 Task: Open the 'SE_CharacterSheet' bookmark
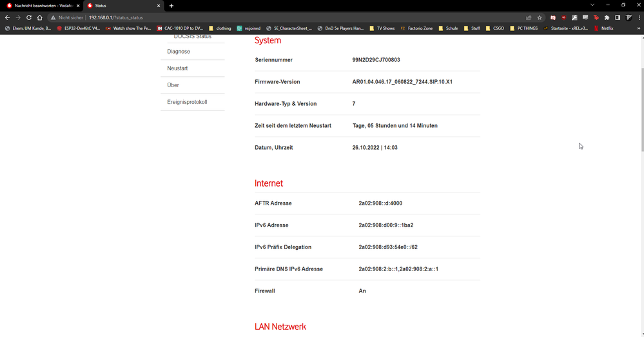coord(289,28)
